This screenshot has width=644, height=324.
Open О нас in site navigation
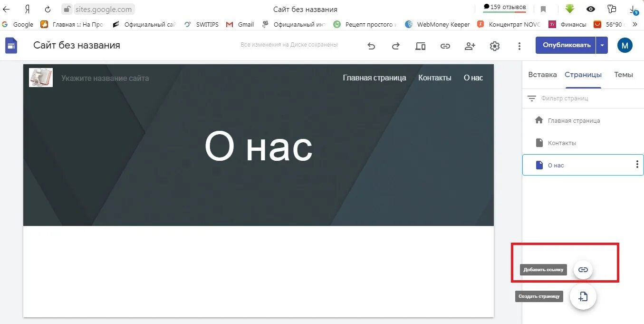point(473,78)
